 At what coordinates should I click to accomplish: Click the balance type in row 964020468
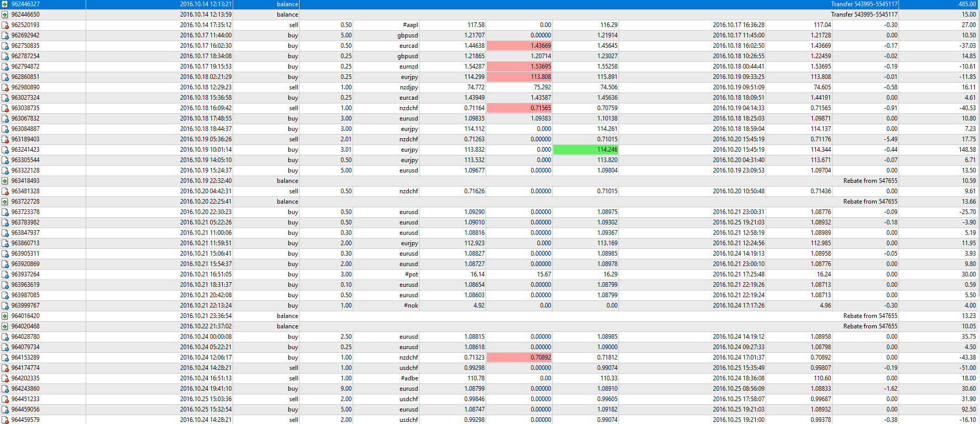[x=287, y=326]
